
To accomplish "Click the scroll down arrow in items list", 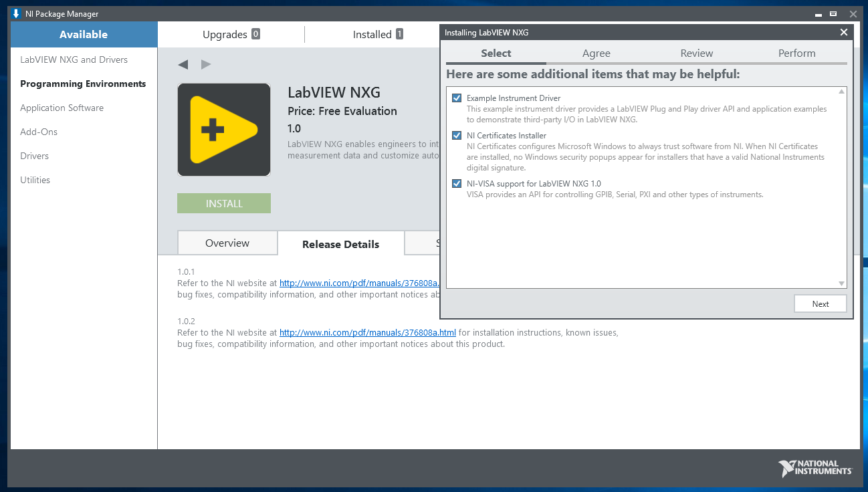I will click(x=841, y=283).
